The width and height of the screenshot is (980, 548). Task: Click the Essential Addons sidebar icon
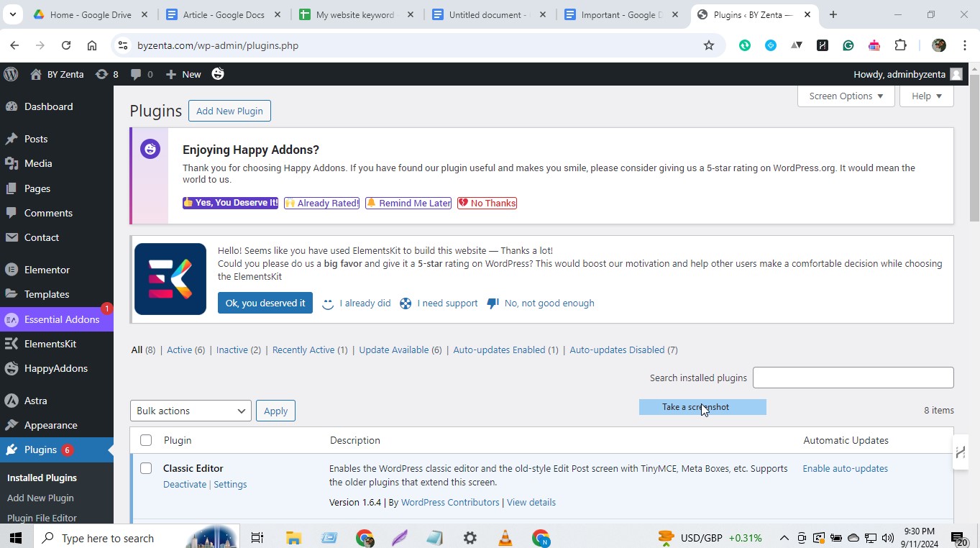pos(12,319)
